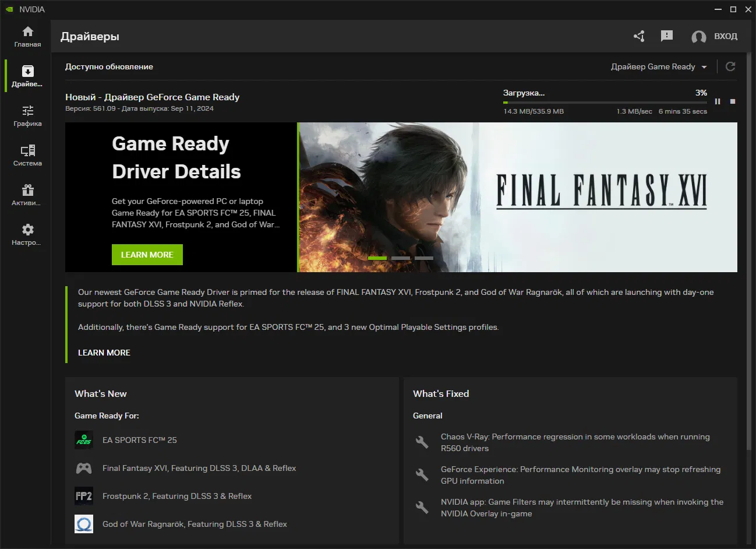
Task: Click the vertical scrollbar on the right
Action: point(748,251)
